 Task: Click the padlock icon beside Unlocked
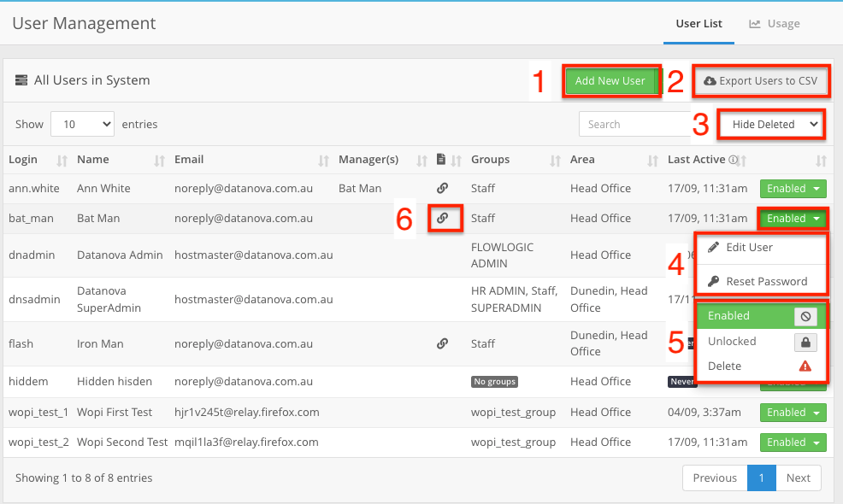(x=805, y=342)
